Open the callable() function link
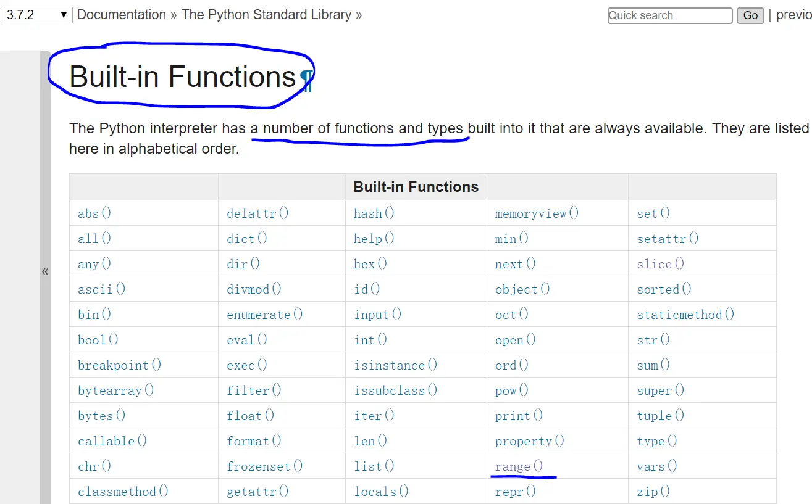This screenshot has height=504, width=812. tap(112, 441)
